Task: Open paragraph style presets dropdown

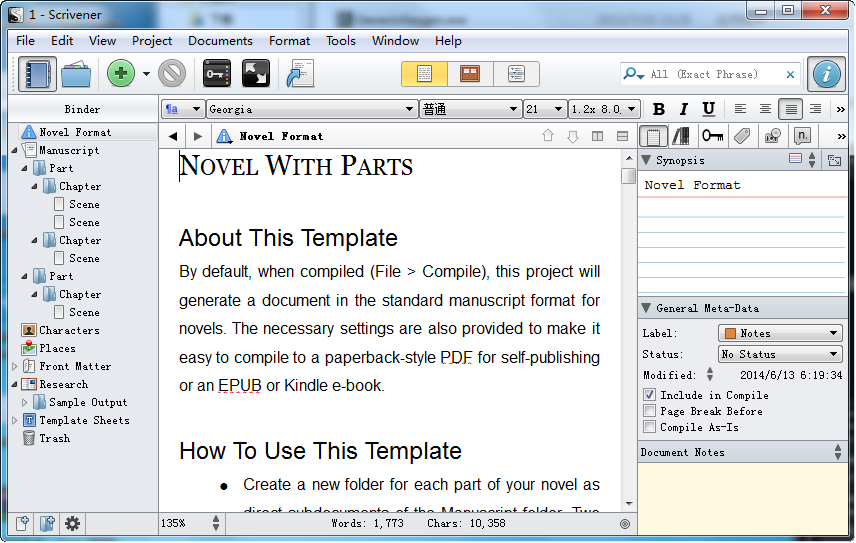Action: coord(183,109)
